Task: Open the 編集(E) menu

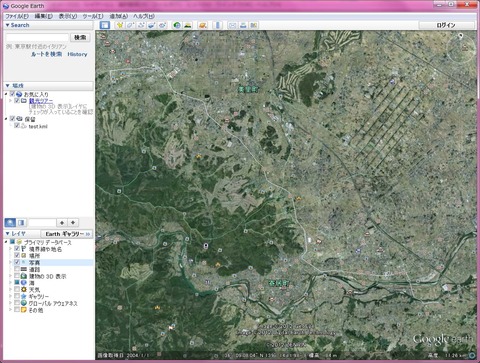Action: [44, 16]
